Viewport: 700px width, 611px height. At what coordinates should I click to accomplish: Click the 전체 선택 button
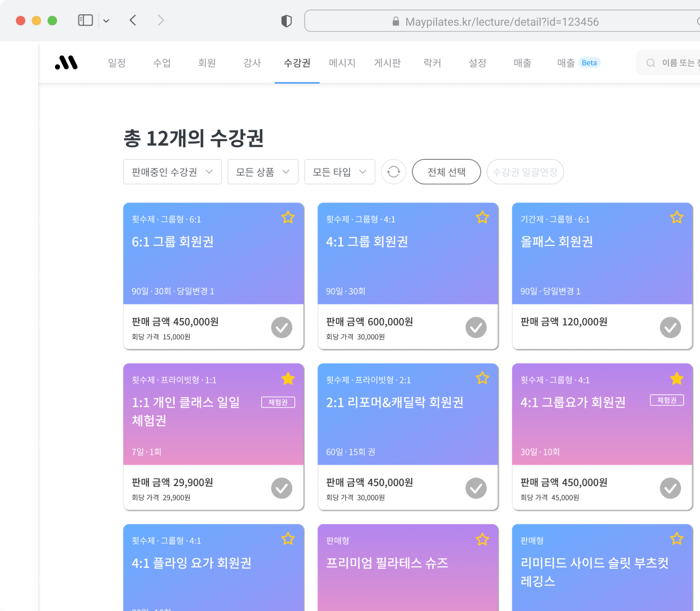click(x=446, y=171)
